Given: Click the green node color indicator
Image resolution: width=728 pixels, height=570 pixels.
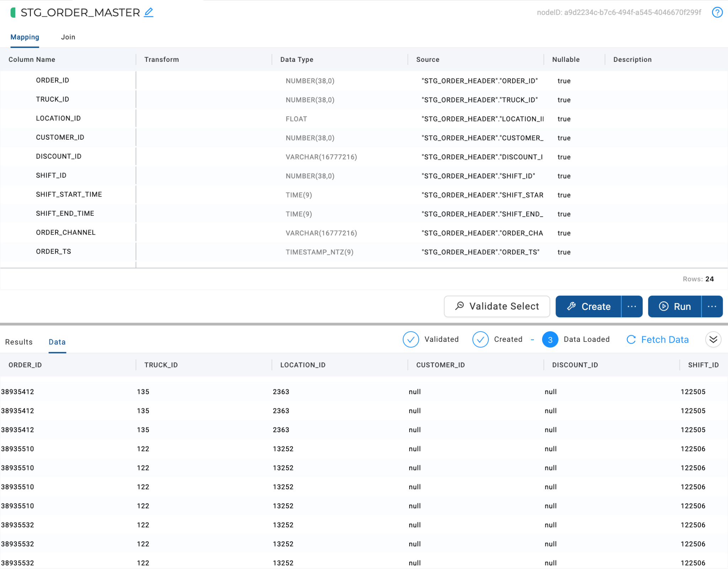Looking at the screenshot, I should point(13,12).
